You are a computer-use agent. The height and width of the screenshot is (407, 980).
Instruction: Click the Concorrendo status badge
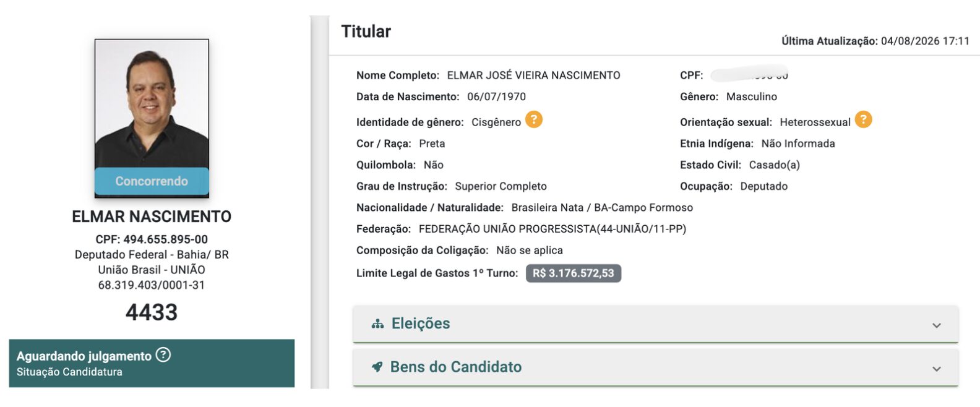(152, 181)
